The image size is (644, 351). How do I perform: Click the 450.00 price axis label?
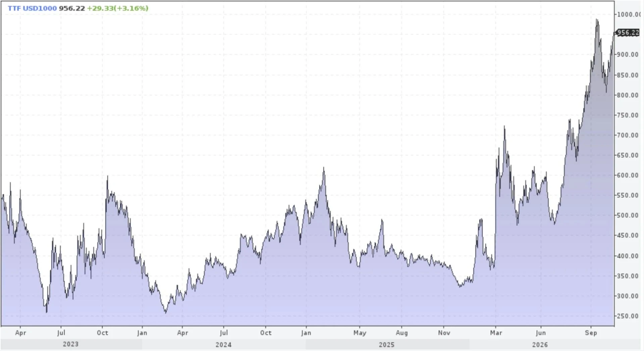(628, 235)
